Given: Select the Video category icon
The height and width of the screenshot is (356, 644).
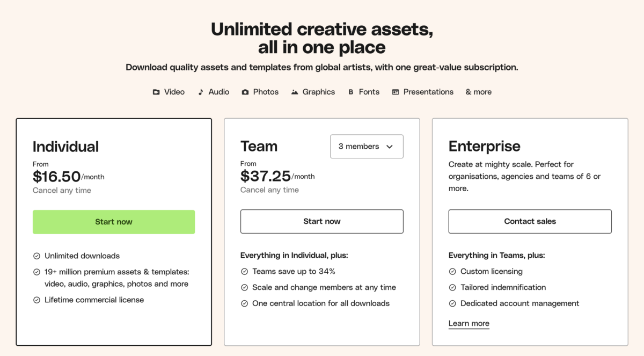Looking at the screenshot, I should (156, 92).
